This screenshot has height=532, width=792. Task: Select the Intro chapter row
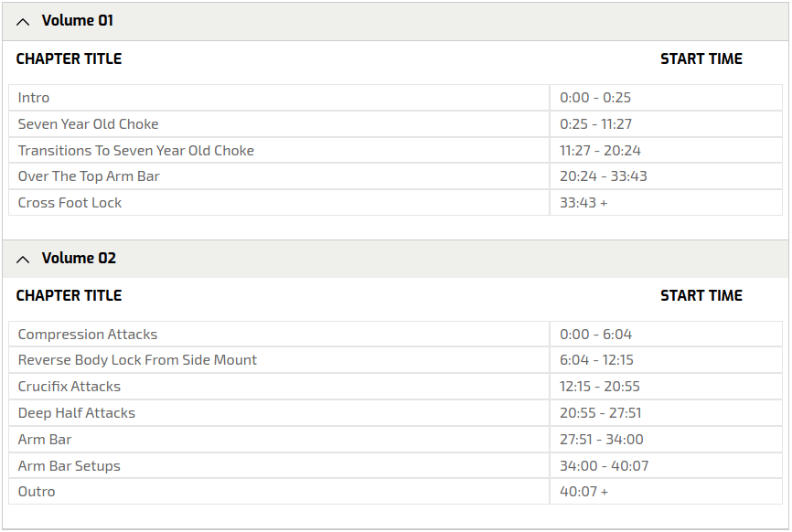coord(34,98)
